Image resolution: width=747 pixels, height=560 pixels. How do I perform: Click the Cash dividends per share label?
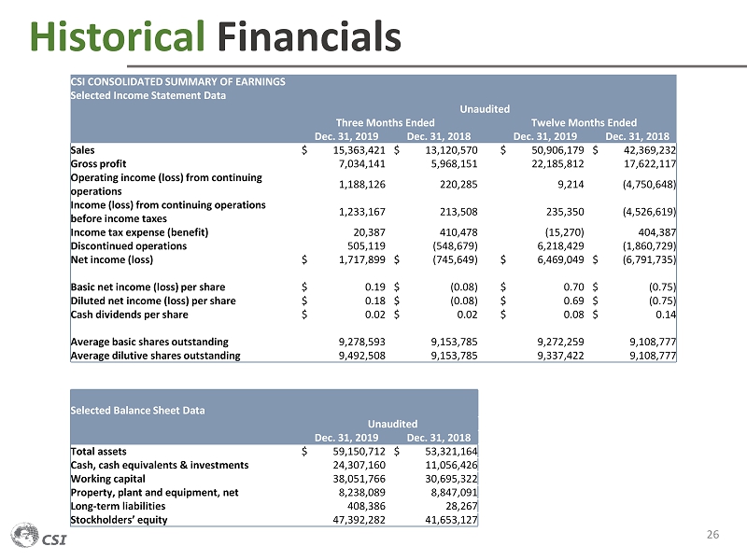pos(129,315)
